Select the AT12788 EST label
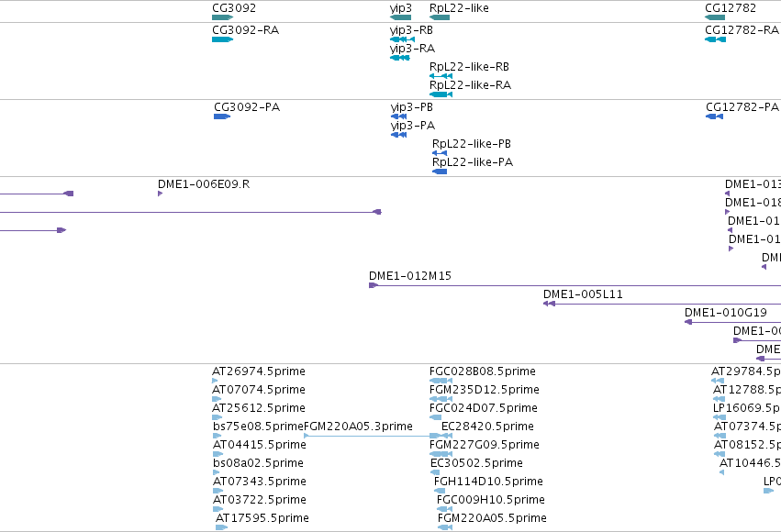 point(747,390)
